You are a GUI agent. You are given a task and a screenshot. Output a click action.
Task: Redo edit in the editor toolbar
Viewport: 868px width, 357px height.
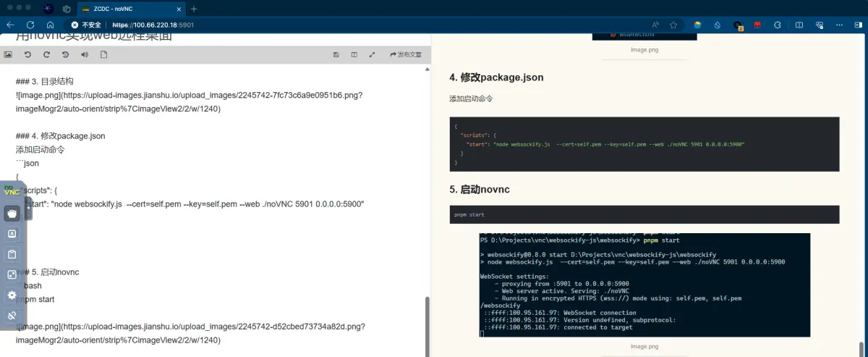(46, 54)
